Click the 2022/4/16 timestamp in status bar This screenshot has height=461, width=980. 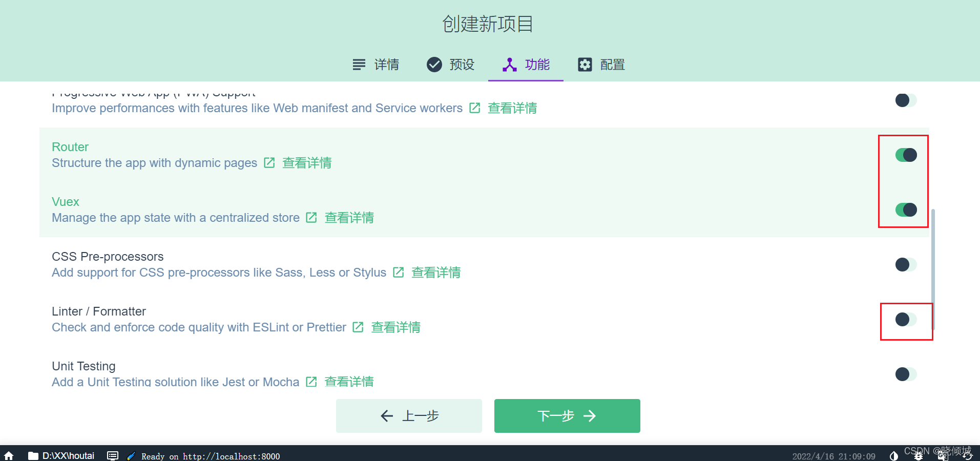[x=833, y=456]
